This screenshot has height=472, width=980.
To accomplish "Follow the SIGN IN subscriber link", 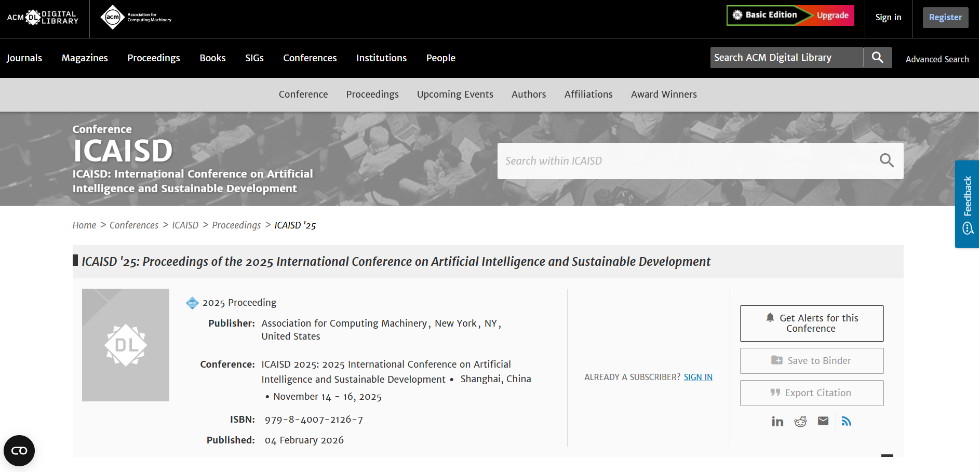I will click(698, 377).
